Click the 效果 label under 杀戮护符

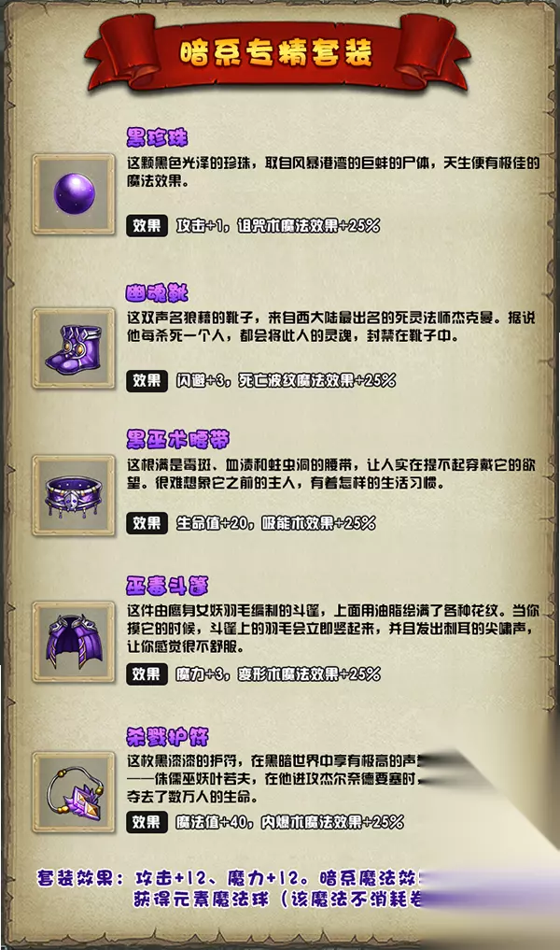[x=147, y=821]
